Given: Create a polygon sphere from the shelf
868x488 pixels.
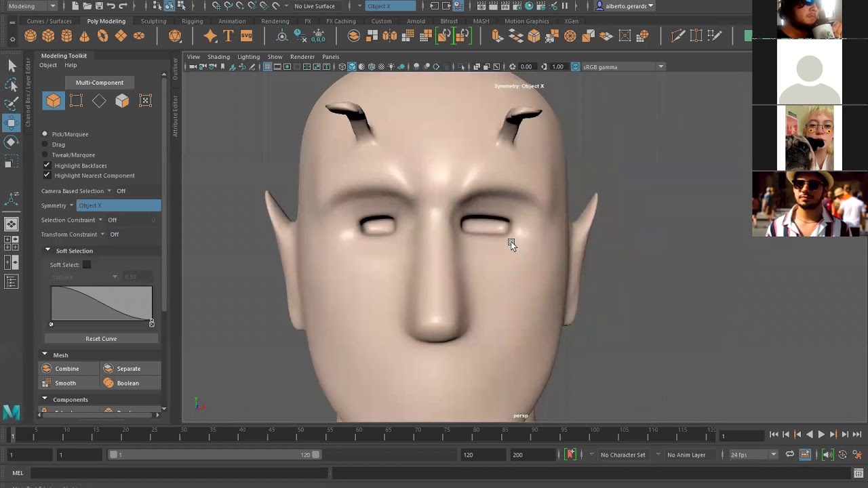Looking at the screenshot, I should (x=31, y=36).
